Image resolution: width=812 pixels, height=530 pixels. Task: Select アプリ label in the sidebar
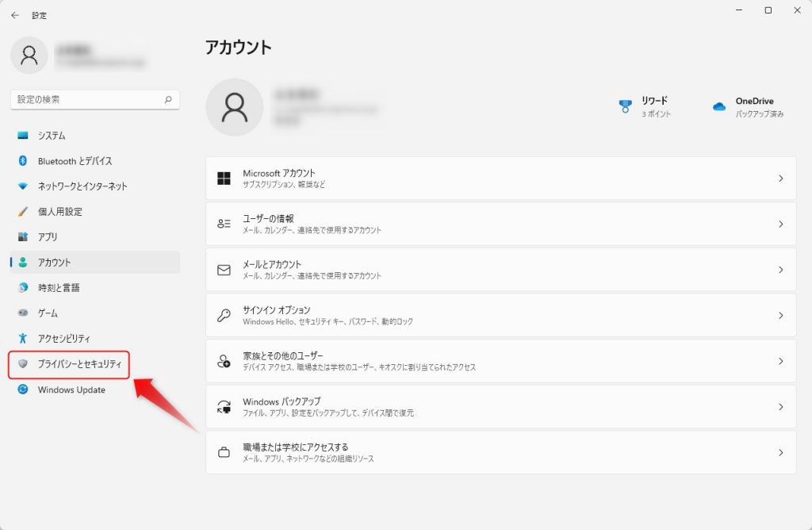[48, 236]
